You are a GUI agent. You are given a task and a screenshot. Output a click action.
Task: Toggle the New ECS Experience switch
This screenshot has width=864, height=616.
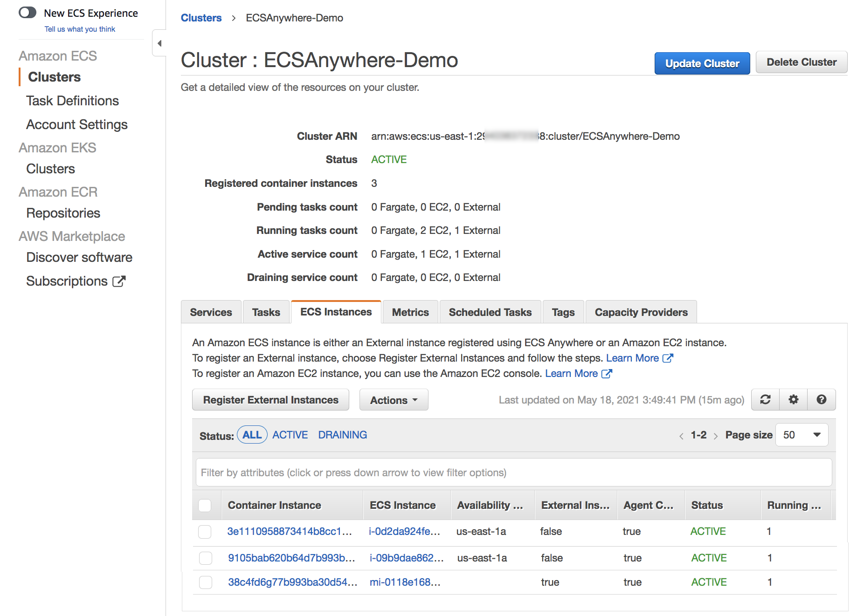[28, 13]
